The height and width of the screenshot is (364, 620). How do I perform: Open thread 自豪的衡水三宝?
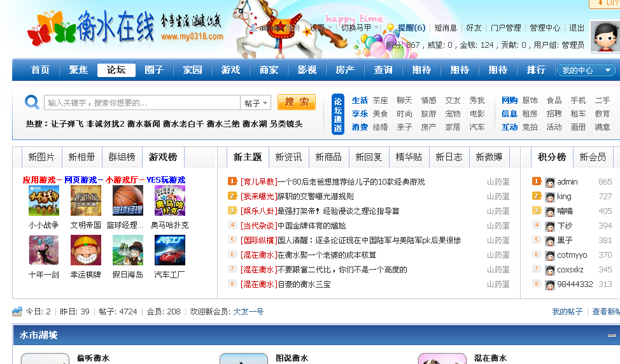(x=304, y=284)
